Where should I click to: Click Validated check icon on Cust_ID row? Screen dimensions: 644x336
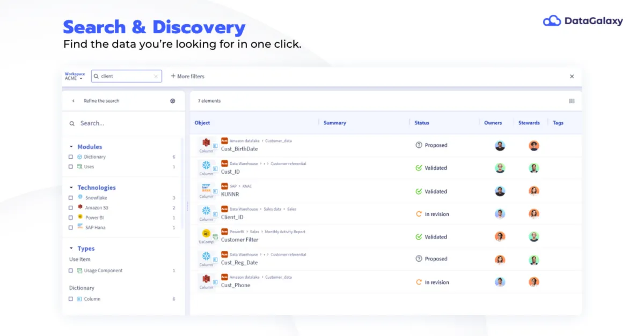coord(419,168)
